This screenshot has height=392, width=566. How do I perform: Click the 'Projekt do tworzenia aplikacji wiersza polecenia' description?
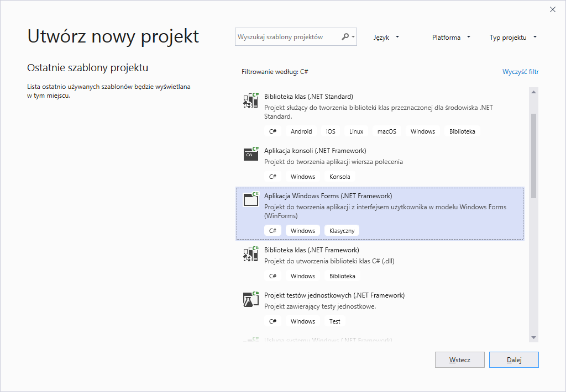click(x=333, y=162)
